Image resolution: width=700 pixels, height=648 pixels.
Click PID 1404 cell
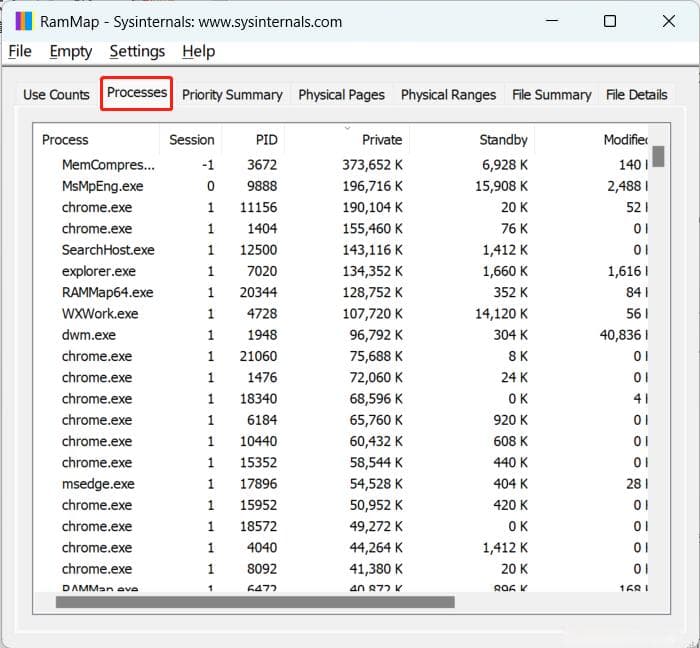tap(262, 228)
